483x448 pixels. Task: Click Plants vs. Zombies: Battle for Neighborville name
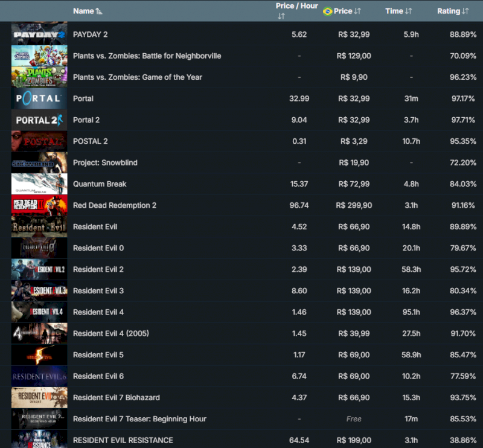pos(147,56)
